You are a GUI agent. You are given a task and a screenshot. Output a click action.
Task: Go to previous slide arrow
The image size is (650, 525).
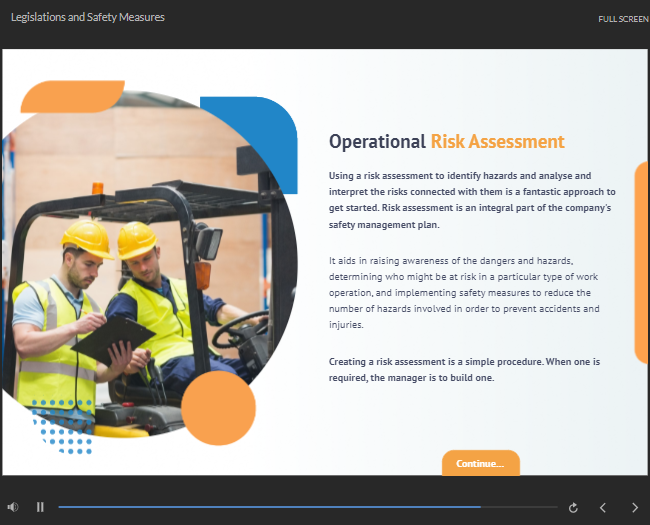click(603, 507)
